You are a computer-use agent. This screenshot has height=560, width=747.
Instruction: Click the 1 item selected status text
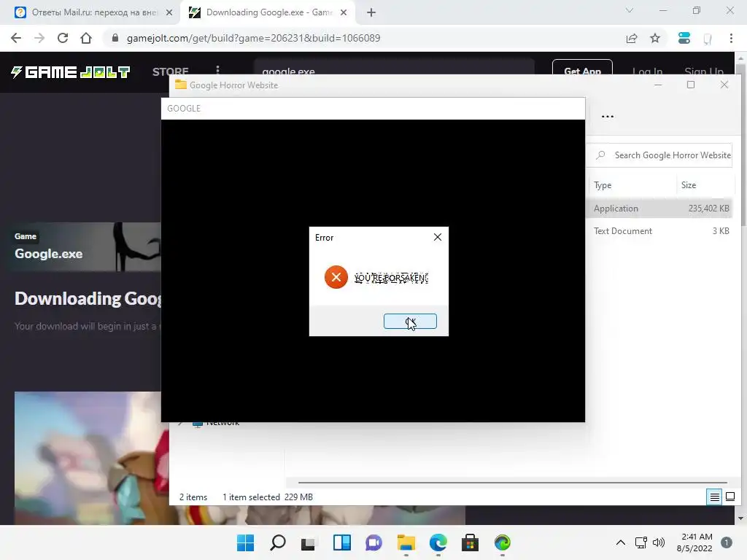tap(251, 497)
